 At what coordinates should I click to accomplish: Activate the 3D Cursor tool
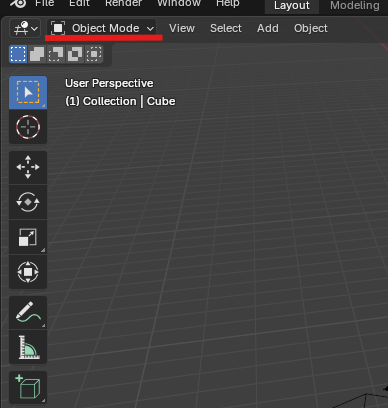[x=28, y=127]
